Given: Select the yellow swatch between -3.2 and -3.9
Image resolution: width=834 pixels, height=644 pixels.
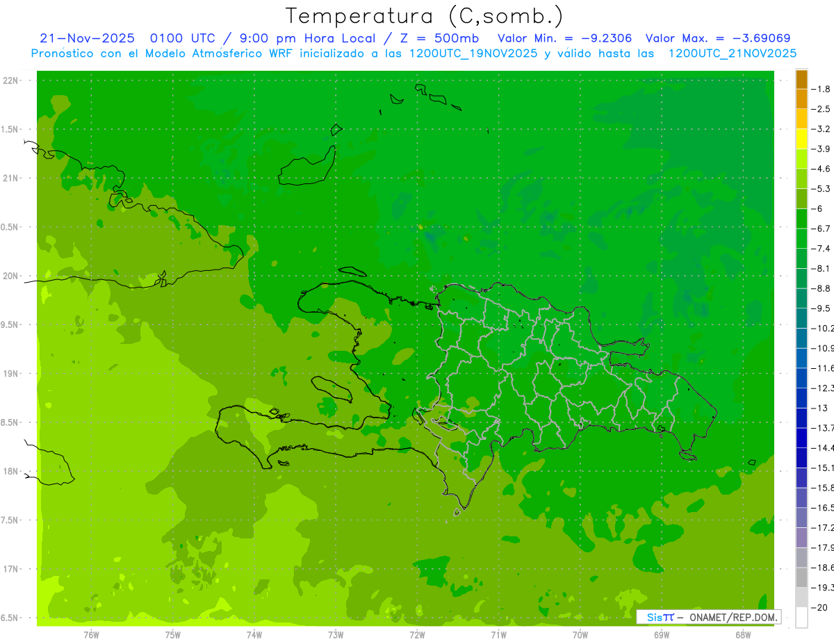Looking at the screenshot, I should 801,139.
